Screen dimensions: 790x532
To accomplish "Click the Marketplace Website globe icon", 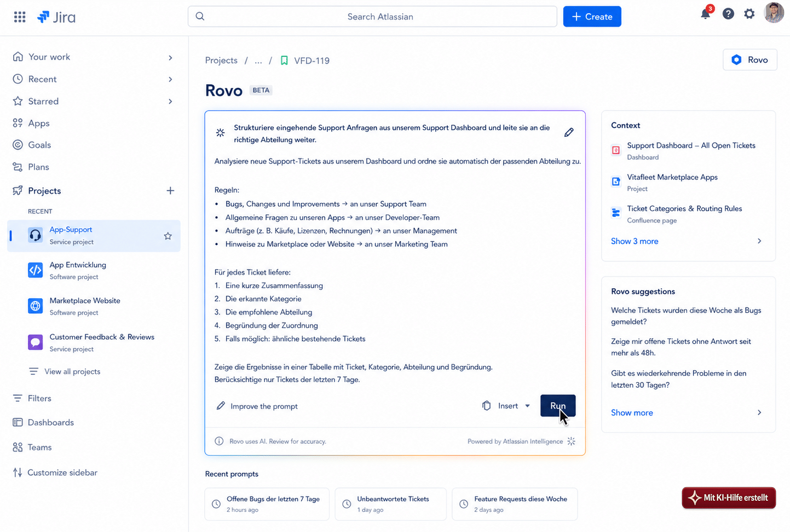I will (36, 306).
